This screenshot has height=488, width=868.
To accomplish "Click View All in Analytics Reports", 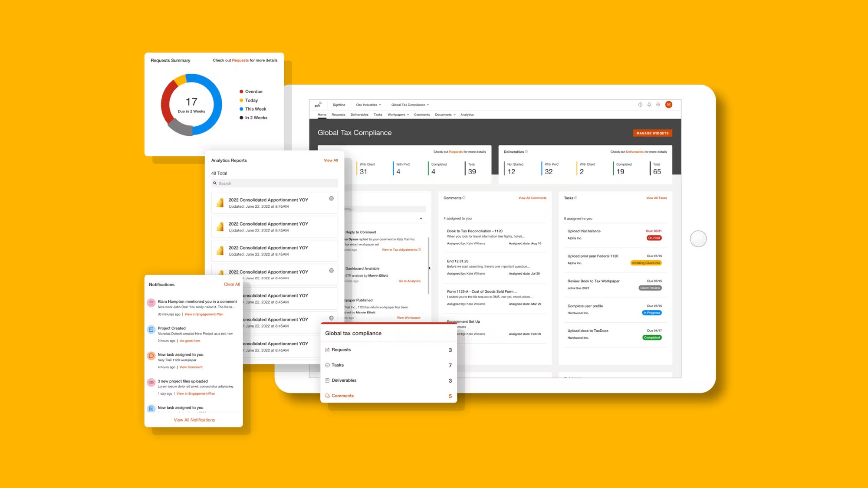I will click(x=331, y=160).
